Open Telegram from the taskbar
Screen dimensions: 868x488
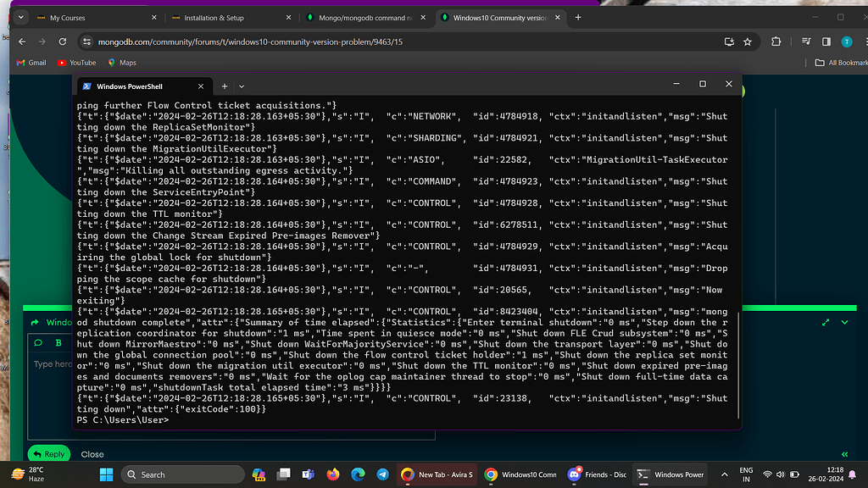pos(382,474)
